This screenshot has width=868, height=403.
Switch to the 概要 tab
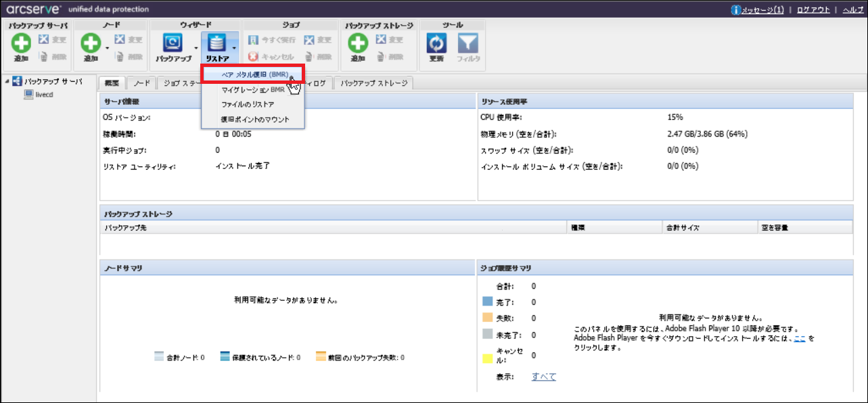[112, 83]
